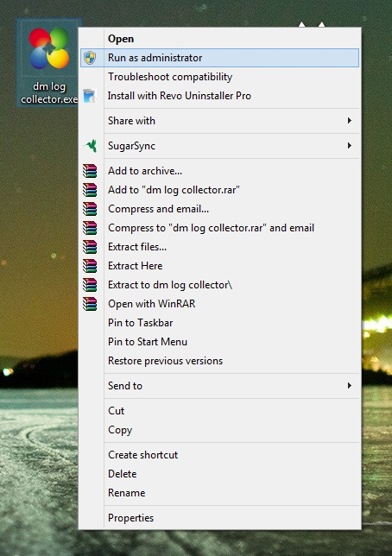Expand the Send to submenu arrow

(350, 385)
